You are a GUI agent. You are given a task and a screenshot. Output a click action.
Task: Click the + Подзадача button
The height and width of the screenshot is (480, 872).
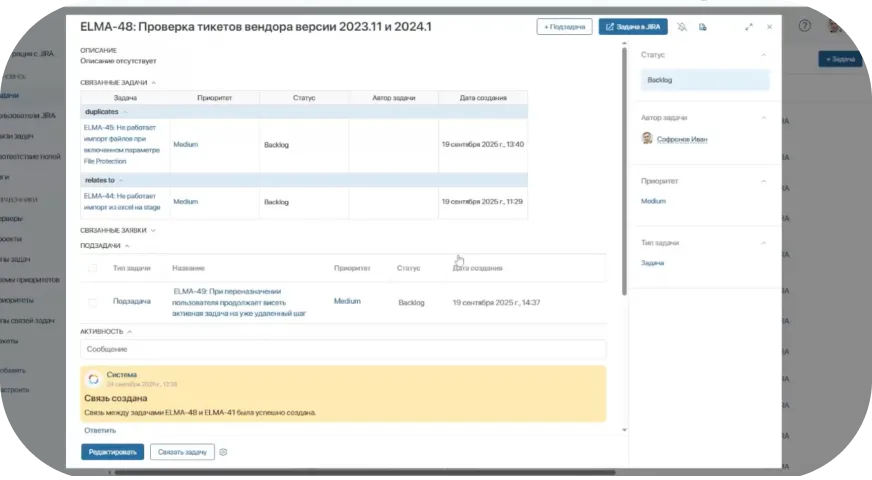[564, 27]
